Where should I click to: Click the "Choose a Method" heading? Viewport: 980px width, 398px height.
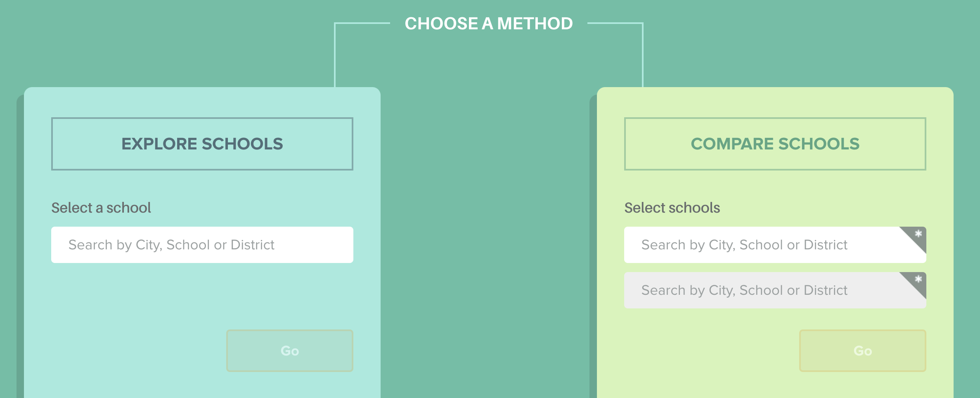pyautogui.click(x=489, y=24)
